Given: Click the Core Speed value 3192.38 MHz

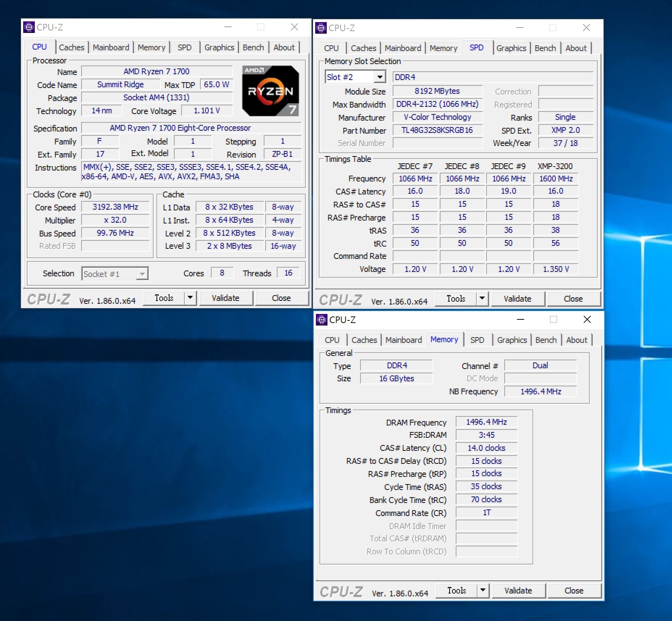Looking at the screenshot, I should coord(115,207).
